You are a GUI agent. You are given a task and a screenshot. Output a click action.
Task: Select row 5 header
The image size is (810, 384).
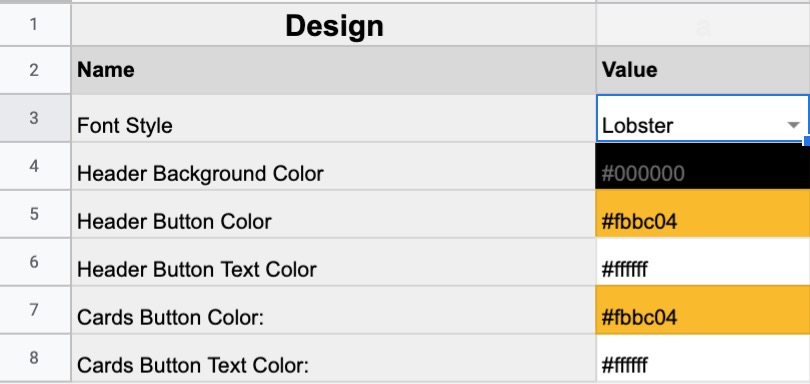tap(35, 214)
